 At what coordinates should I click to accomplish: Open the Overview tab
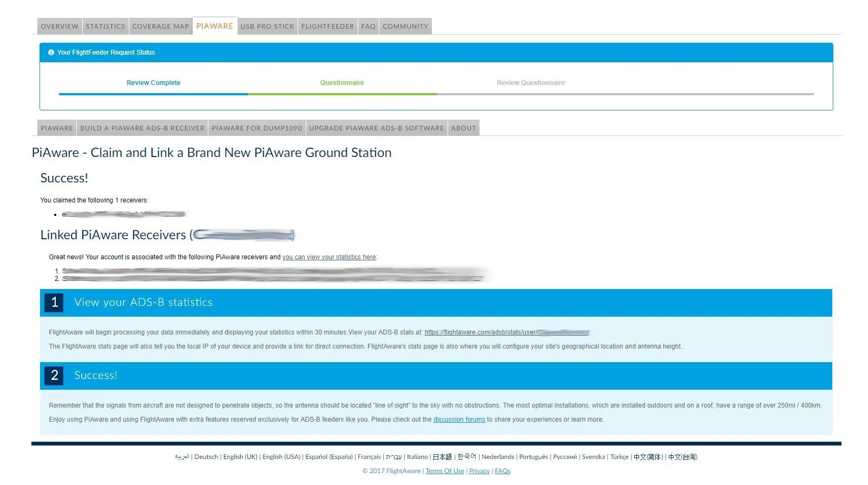[60, 27]
